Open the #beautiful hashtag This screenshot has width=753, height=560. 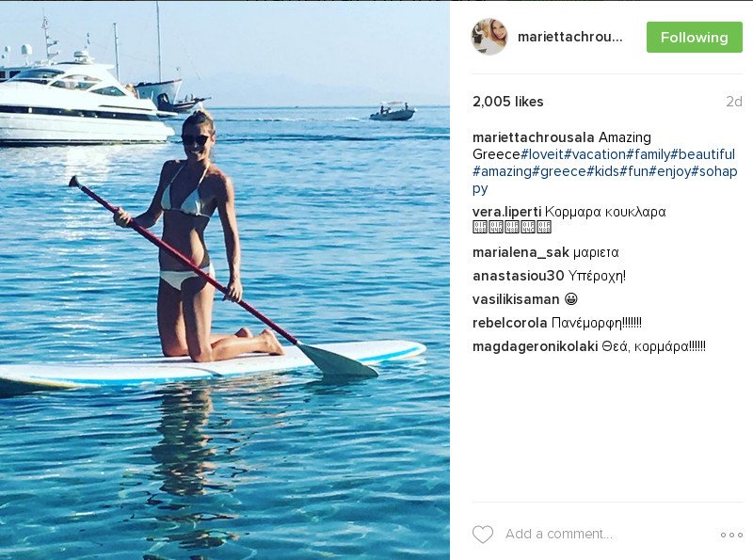pos(703,154)
